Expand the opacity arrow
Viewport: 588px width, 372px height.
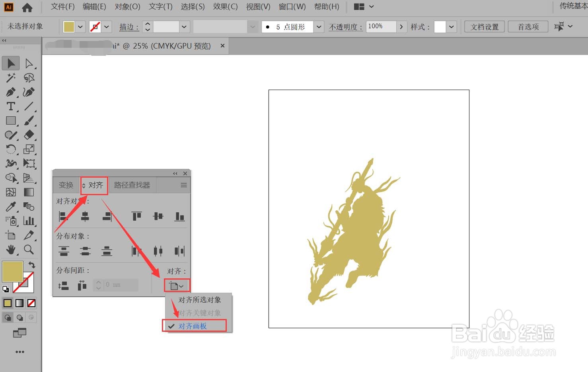pyautogui.click(x=401, y=27)
